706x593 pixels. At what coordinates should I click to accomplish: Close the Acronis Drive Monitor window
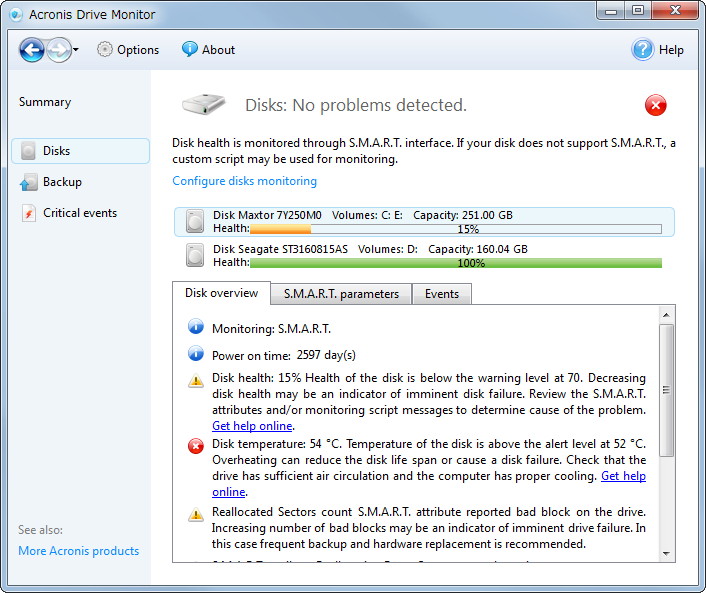pos(675,11)
